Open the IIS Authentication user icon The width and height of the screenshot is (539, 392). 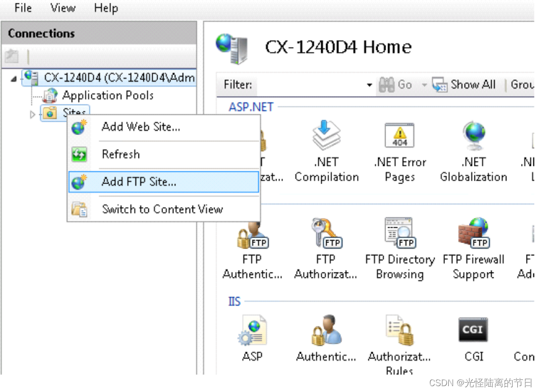point(326,330)
